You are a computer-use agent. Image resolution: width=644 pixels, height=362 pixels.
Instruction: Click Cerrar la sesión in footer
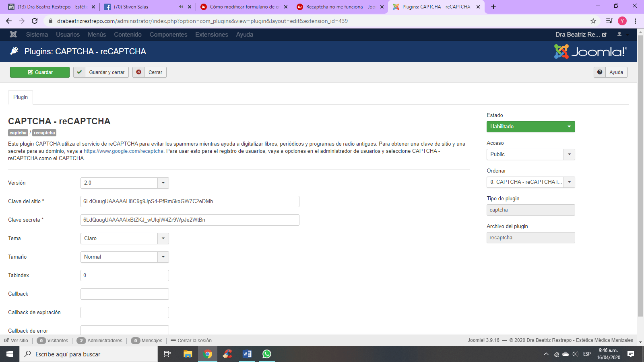click(191, 341)
